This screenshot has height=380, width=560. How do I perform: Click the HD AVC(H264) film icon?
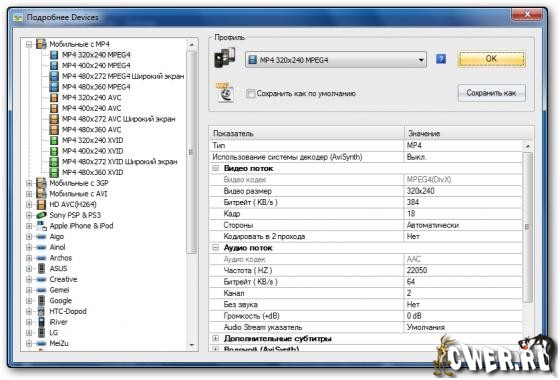(x=41, y=205)
